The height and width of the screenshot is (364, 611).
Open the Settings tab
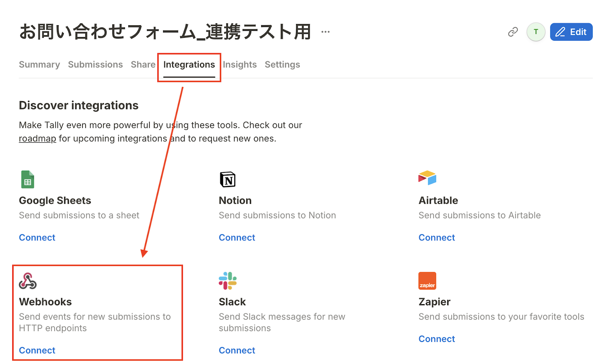283,64
